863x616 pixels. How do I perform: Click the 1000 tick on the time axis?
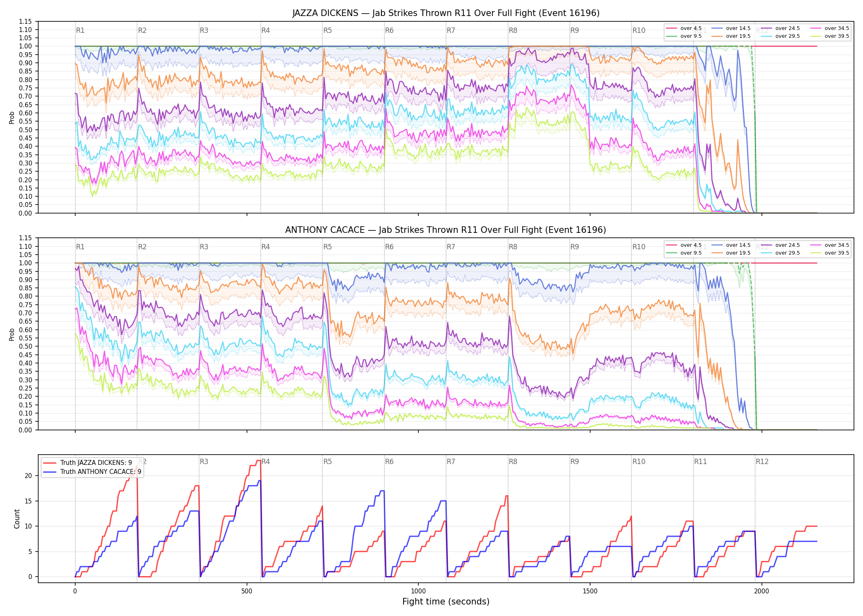tap(418, 591)
